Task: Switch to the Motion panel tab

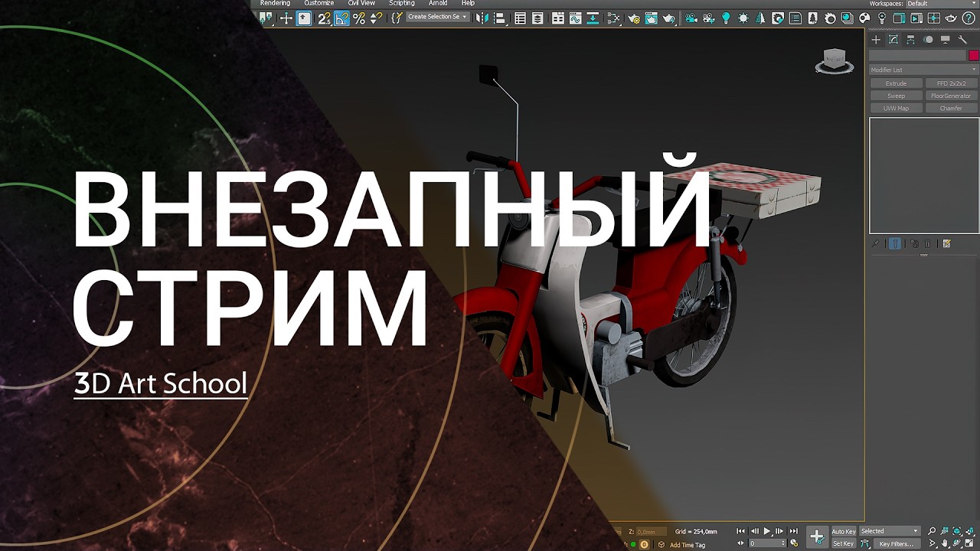Action: [x=928, y=40]
